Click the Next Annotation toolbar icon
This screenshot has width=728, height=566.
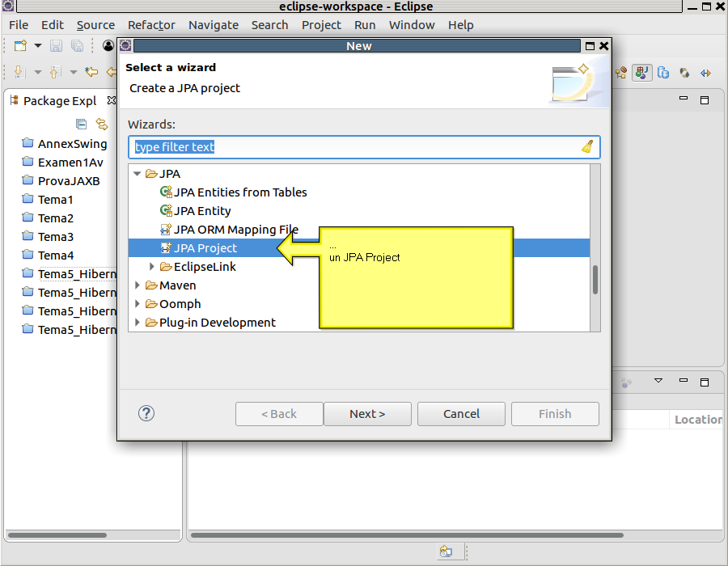pyautogui.click(x=19, y=72)
